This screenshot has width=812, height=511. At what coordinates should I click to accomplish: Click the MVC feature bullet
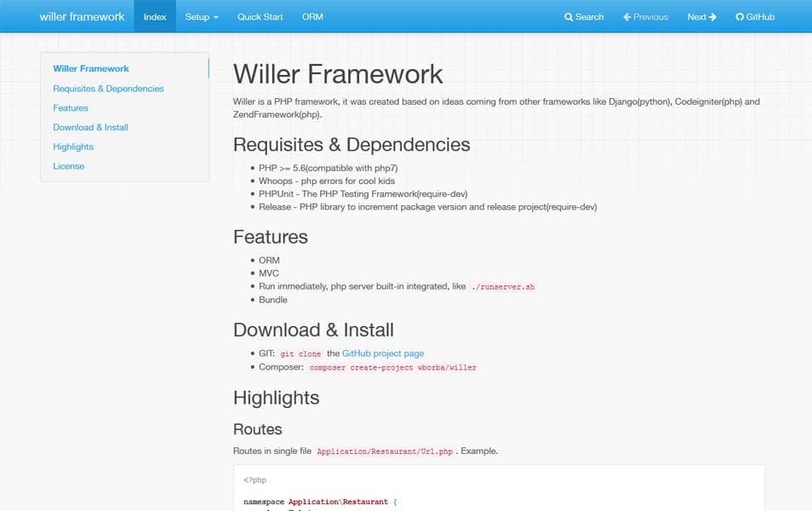point(269,273)
